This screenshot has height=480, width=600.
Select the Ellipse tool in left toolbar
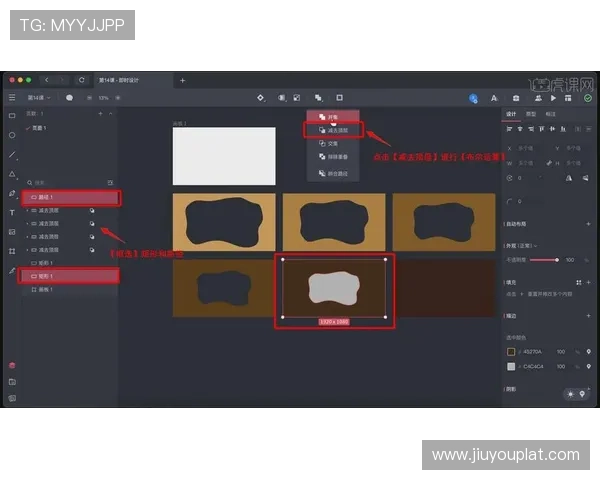(12, 135)
